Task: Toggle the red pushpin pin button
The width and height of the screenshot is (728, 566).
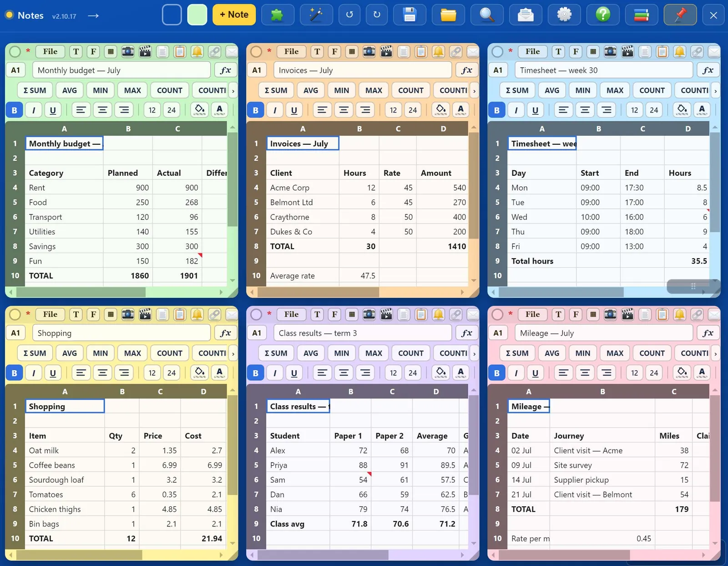Action: 680,15
